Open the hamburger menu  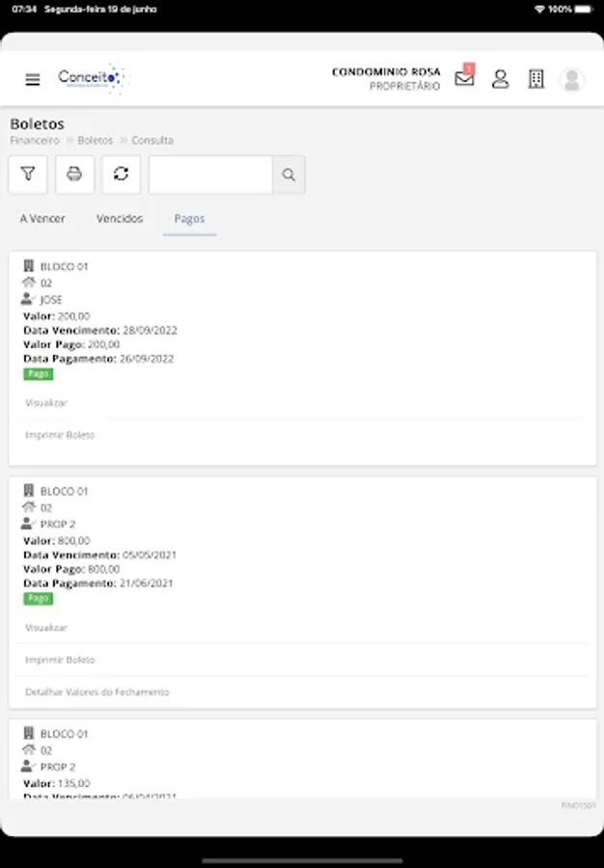[x=33, y=80]
